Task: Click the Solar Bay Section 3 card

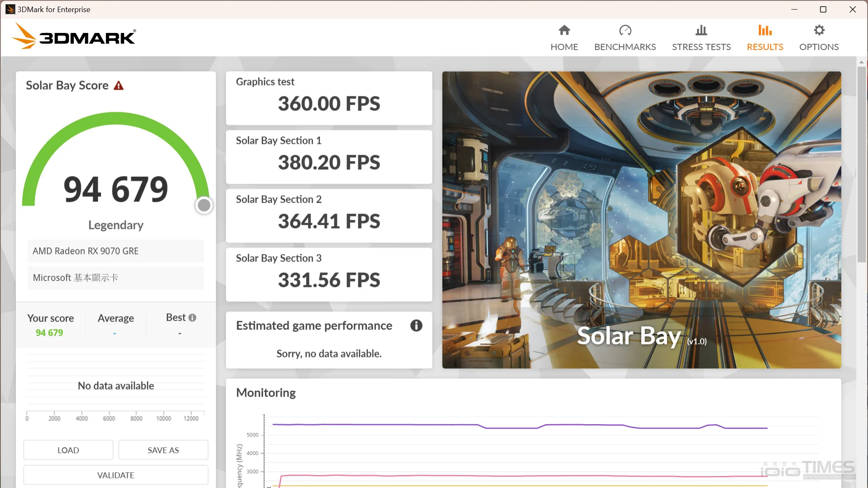Action: [x=329, y=274]
